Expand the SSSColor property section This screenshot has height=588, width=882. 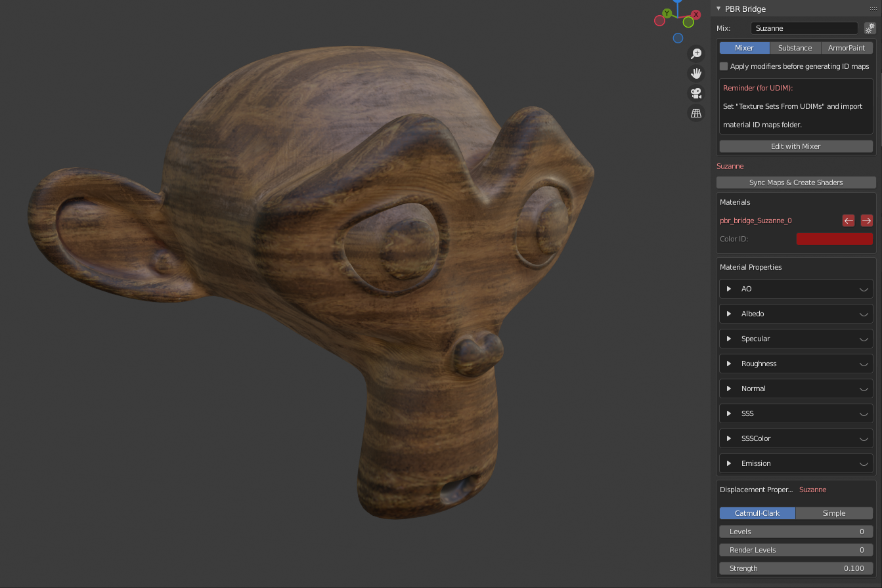pos(729,438)
